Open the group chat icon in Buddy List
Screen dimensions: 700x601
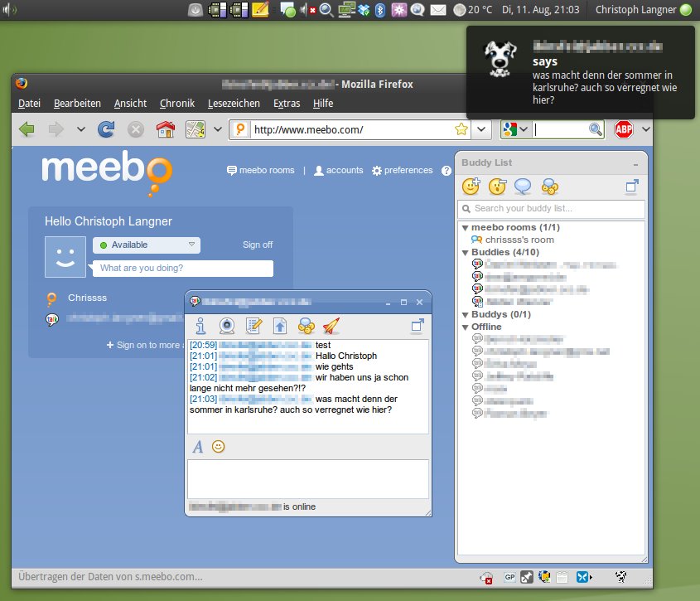coord(549,187)
